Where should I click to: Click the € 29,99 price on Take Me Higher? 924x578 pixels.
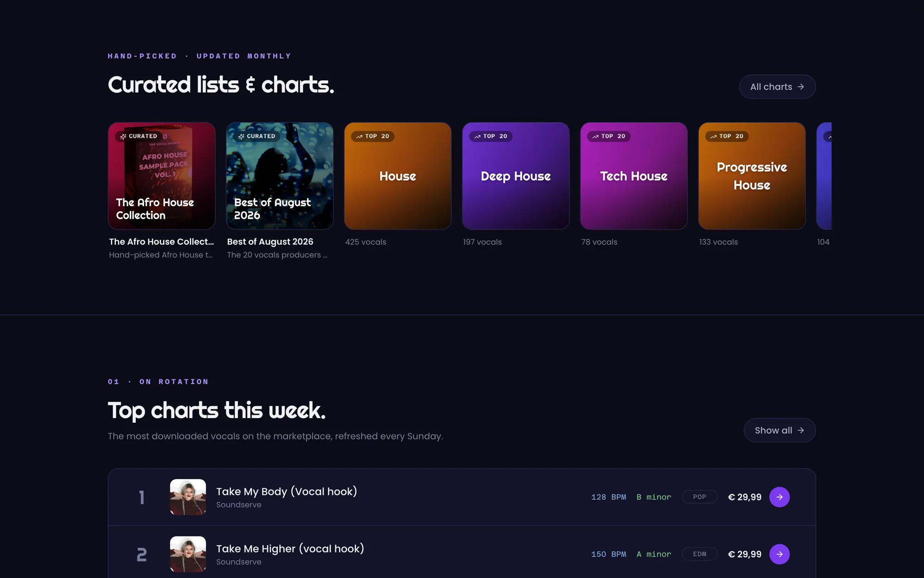click(x=745, y=554)
